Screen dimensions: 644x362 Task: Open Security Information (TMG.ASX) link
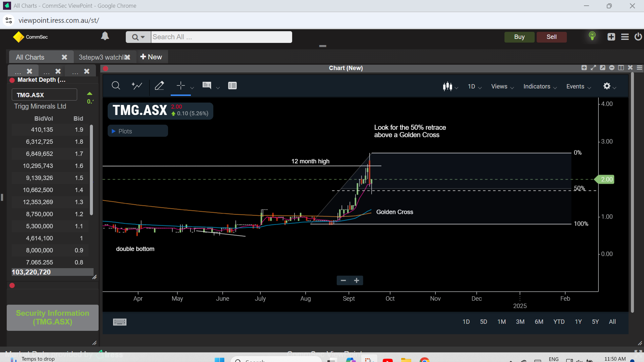(x=53, y=317)
